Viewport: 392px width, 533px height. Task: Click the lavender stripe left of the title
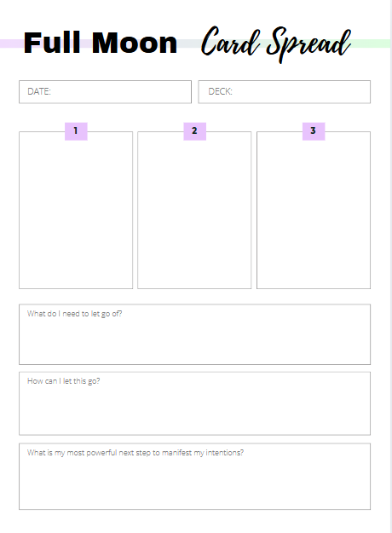tap(12, 43)
